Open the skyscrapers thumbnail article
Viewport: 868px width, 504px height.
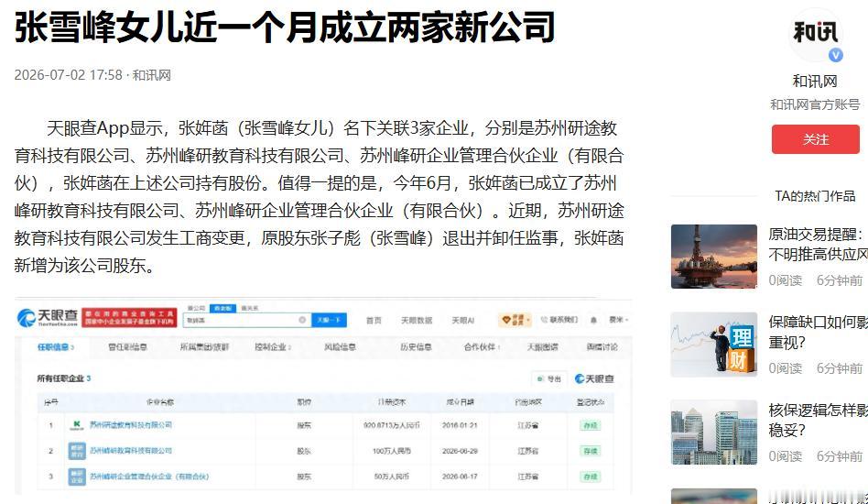tap(714, 433)
